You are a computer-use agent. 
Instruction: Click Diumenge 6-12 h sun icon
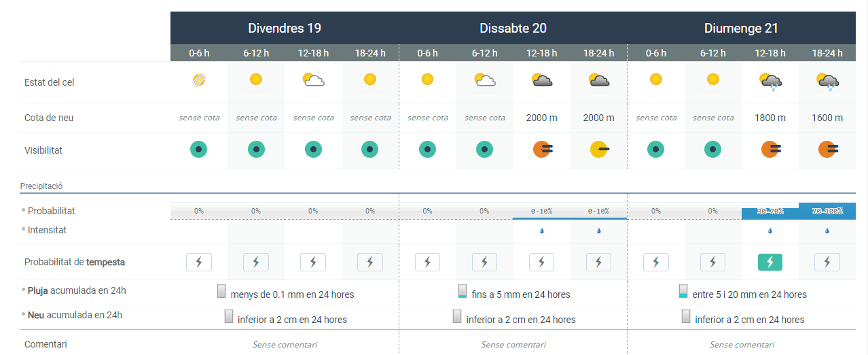[x=712, y=80]
